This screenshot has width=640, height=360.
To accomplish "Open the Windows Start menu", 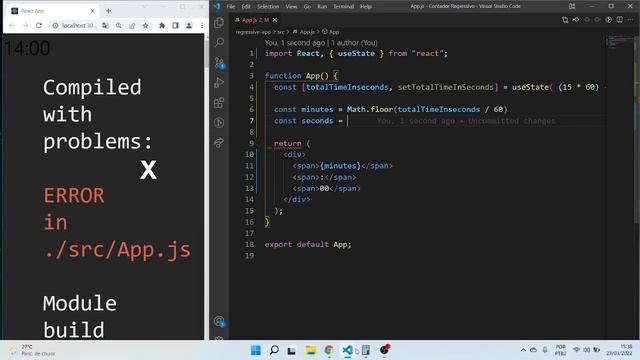I will (256, 350).
